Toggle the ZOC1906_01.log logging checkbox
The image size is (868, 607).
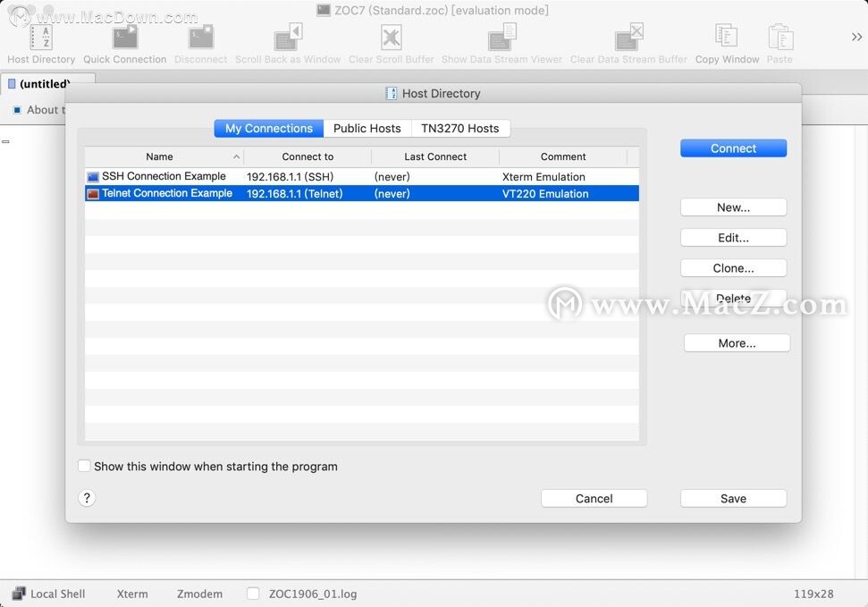pos(253,594)
